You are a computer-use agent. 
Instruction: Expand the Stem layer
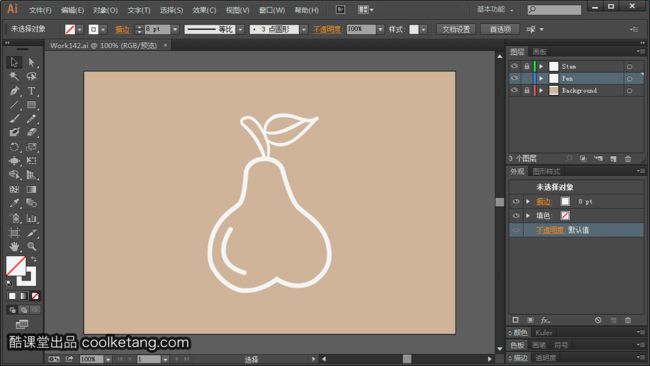click(541, 66)
